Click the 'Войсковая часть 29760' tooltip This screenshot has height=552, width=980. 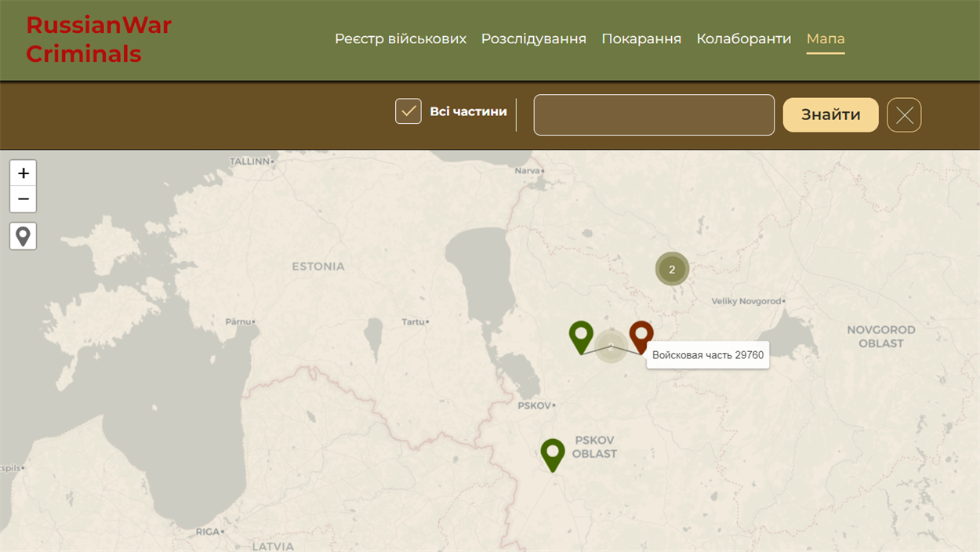pyautogui.click(x=708, y=355)
